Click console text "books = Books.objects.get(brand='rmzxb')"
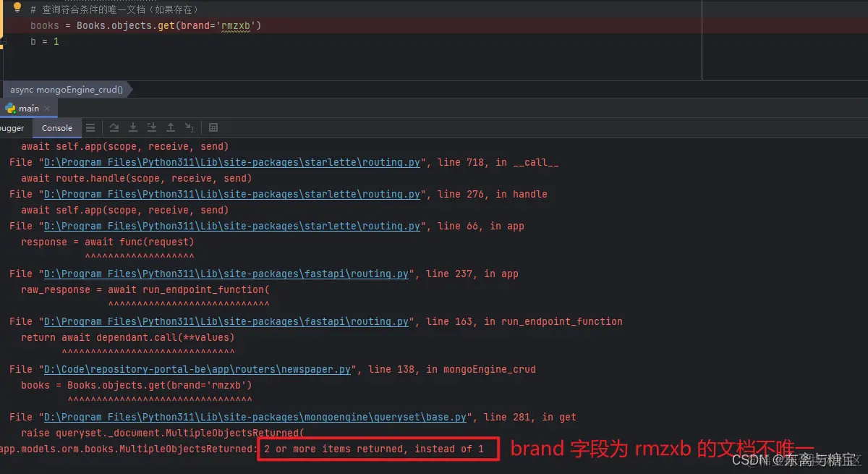 point(137,385)
